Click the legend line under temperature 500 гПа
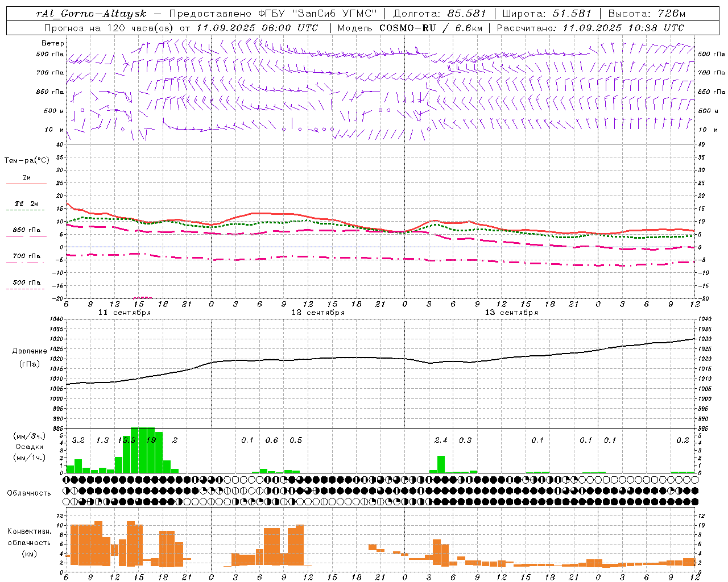This screenshot has width=728, height=582. point(25,289)
